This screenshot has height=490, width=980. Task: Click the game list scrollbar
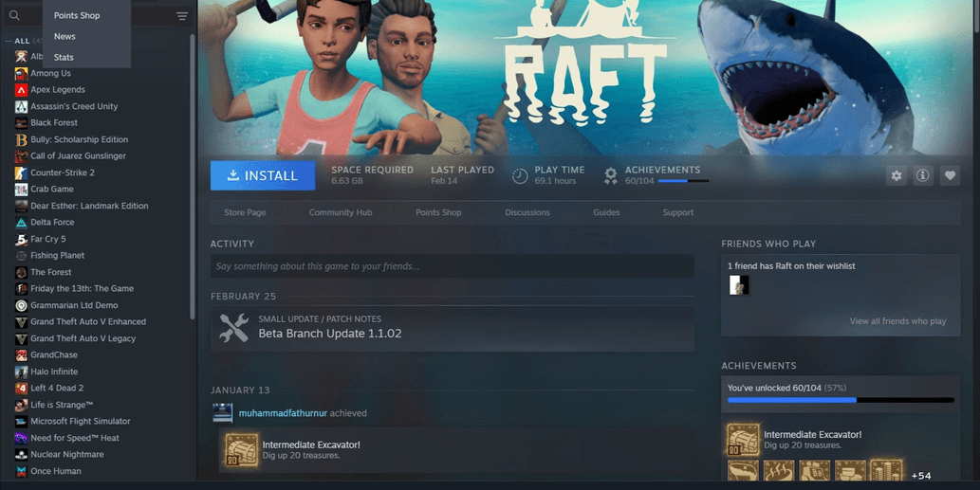pos(193,178)
